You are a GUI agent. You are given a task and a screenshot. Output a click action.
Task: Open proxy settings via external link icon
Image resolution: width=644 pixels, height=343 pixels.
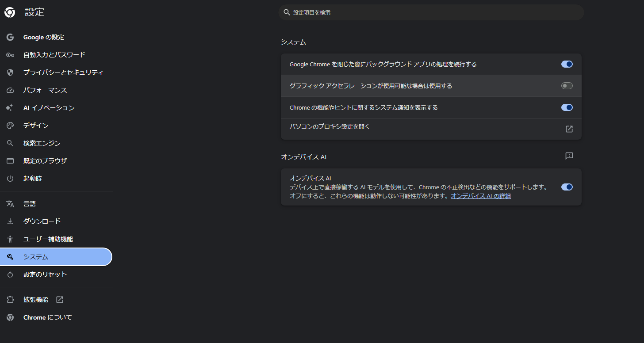pyautogui.click(x=569, y=129)
